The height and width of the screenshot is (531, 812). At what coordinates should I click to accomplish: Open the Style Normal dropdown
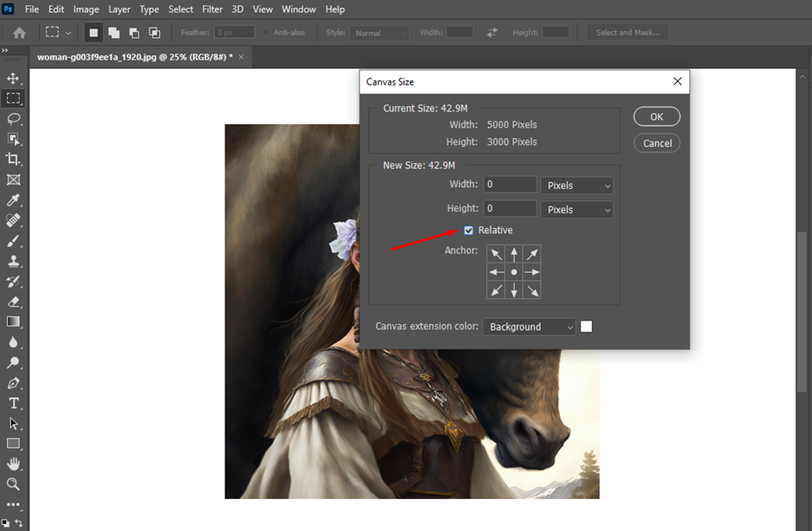(x=379, y=33)
